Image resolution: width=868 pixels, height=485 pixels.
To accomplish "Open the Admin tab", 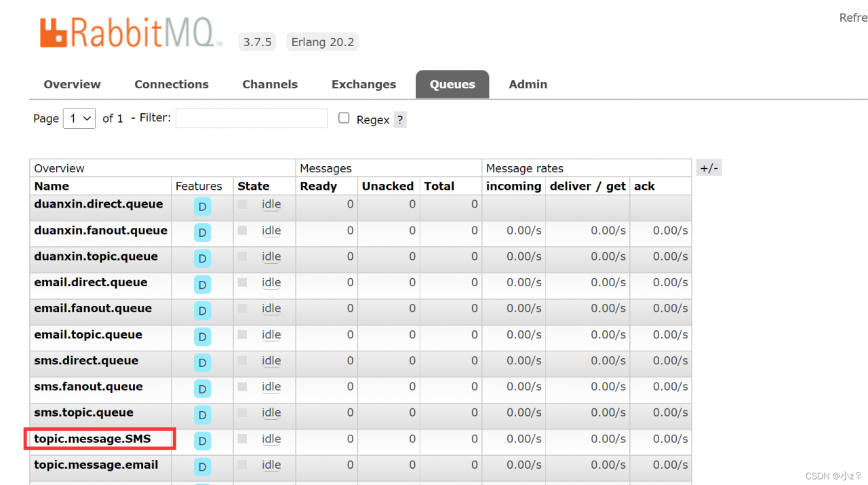I will (x=528, y=84).
